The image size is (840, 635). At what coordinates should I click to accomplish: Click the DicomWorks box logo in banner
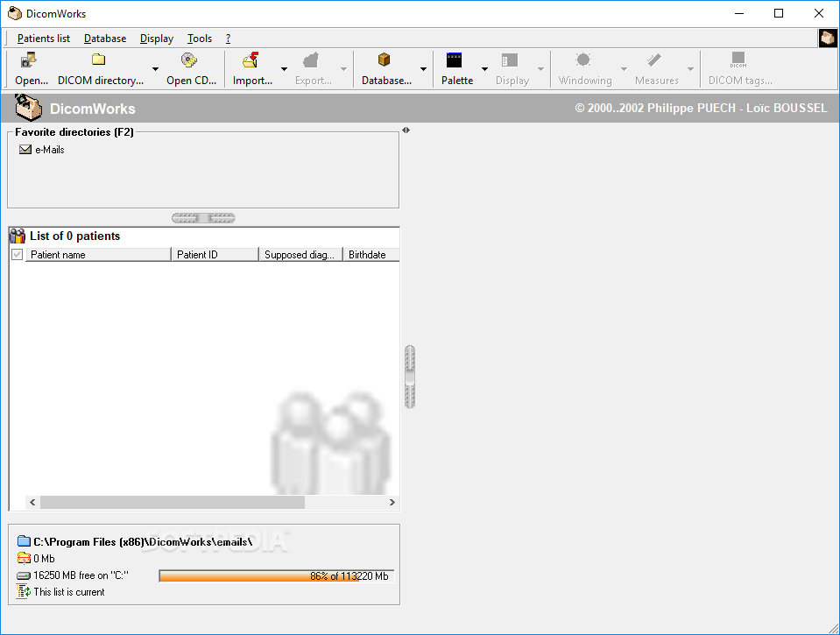[x=28, y=107]
